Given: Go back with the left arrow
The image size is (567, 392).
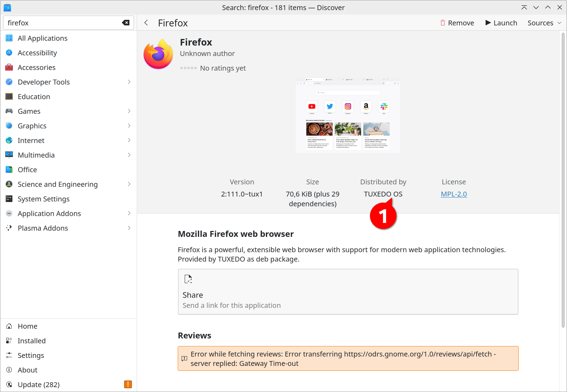Looking at the screenshot, I should click(x=146, y=23).
